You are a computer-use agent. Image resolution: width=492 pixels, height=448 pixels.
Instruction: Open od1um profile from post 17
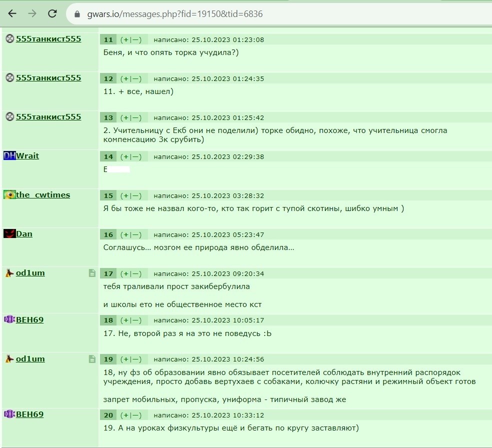[30, 273]
